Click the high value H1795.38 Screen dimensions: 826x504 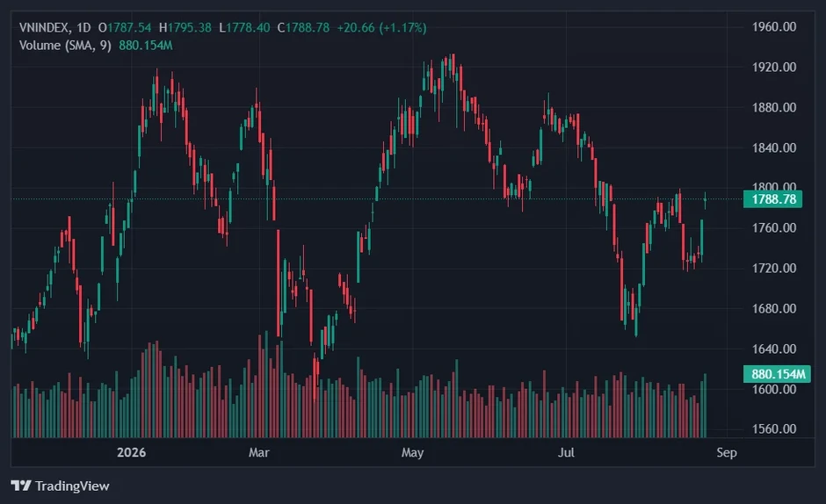[185, 27]
